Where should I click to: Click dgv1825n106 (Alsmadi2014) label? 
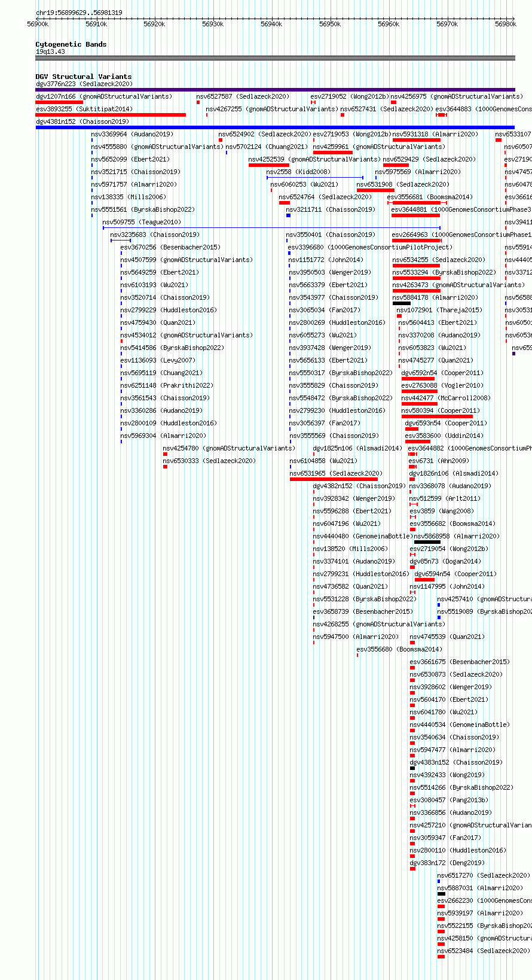point(357,448)
